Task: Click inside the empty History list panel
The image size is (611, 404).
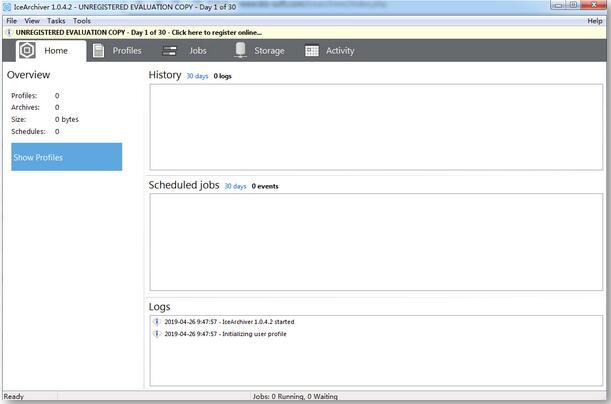Action: point(376,127)
